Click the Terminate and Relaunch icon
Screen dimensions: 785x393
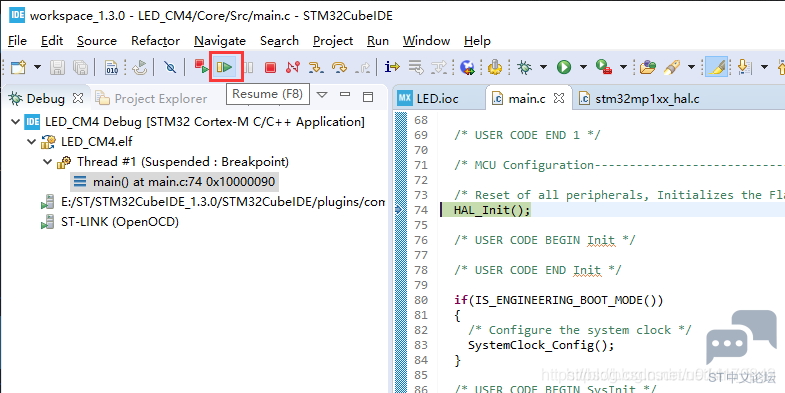pos(202,67)
